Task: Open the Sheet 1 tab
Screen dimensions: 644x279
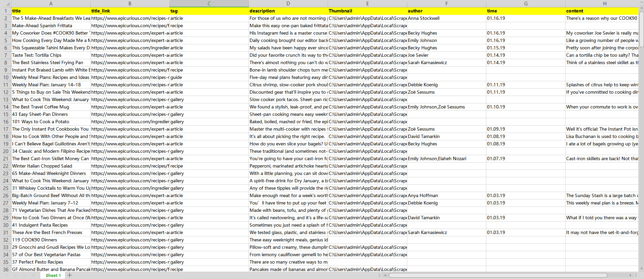Action: [53, 275]
